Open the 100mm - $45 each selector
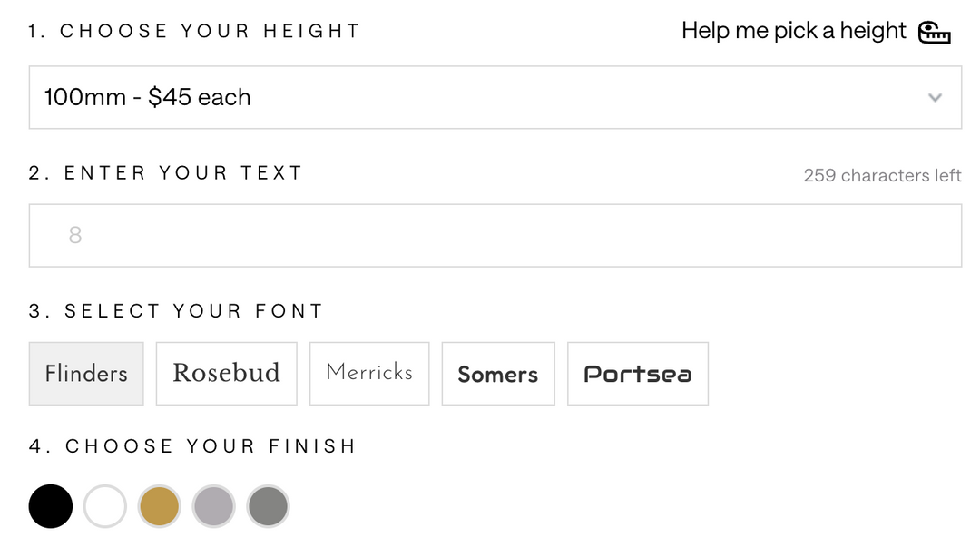The width and height of the screenshot is (980, 557). click(x=495, y=98)
